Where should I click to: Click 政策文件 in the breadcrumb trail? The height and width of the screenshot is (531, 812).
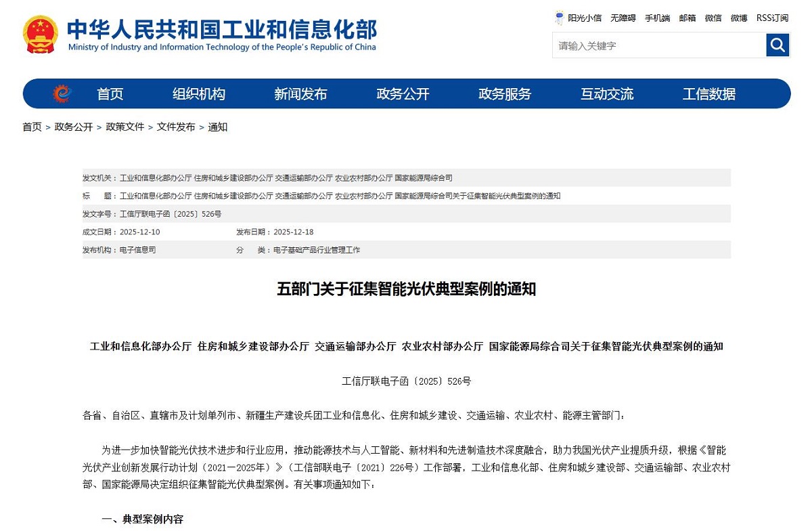[124, 127]
